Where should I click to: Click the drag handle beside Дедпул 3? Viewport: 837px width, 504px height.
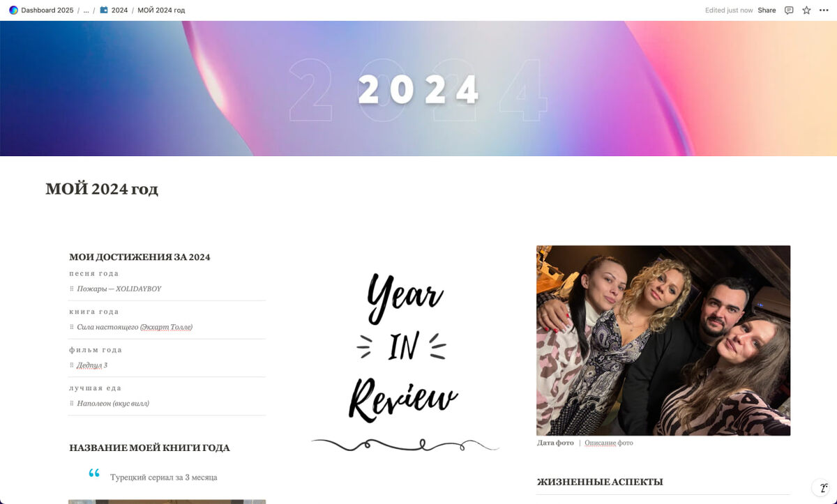(x=72, y=365)
